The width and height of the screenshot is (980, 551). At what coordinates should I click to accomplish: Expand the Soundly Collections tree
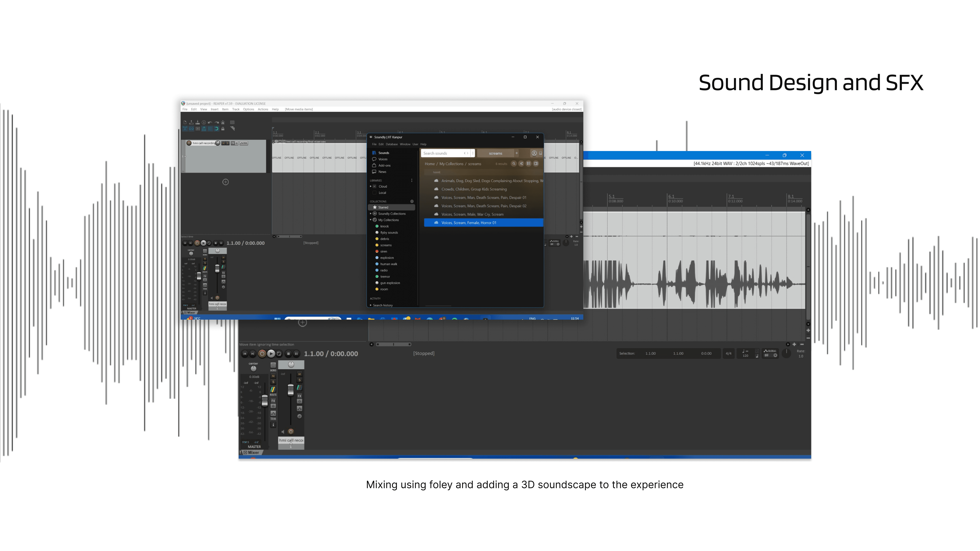coord(371,214)
